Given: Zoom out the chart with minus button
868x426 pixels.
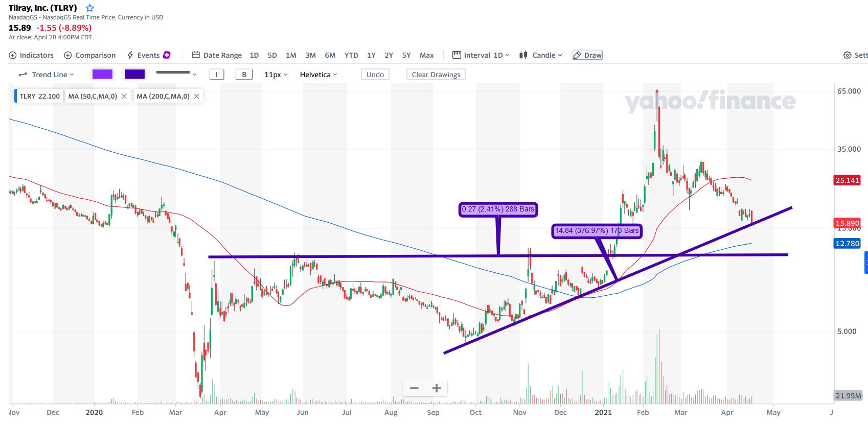Looking at the screenshot, I should [415, 388].
